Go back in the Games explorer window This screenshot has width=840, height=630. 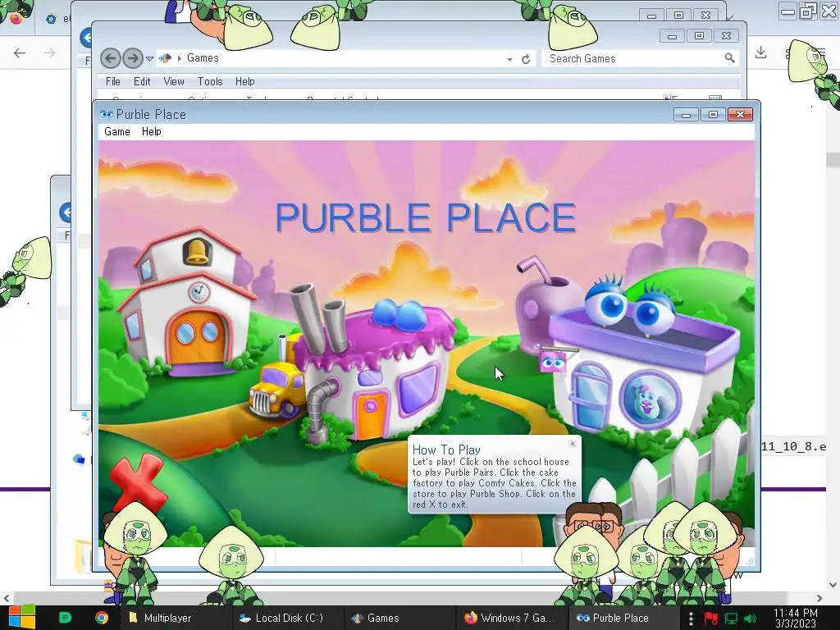111,58
